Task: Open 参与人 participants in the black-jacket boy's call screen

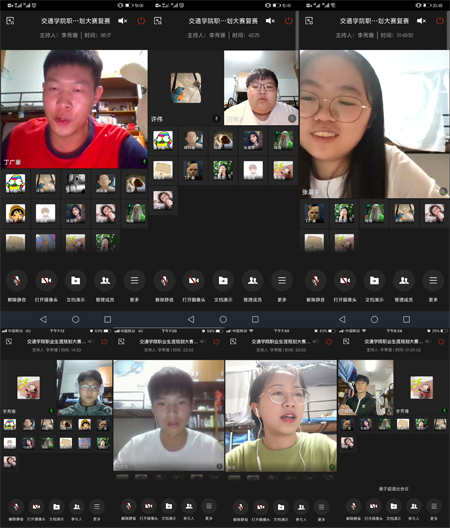Action: click(x=414, y=506)
